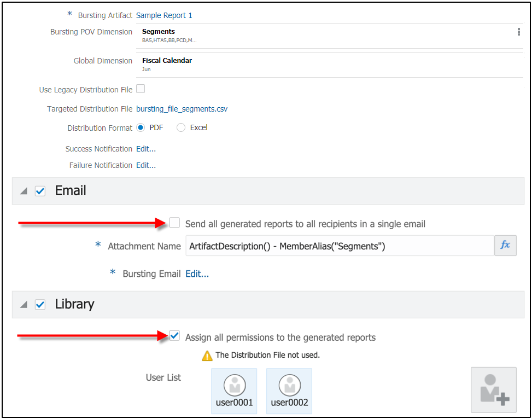Viewport: 532px width, 419px height.
Task: Choose Excel distribution format
Action: pyautogui.click(x=181, y=127)
